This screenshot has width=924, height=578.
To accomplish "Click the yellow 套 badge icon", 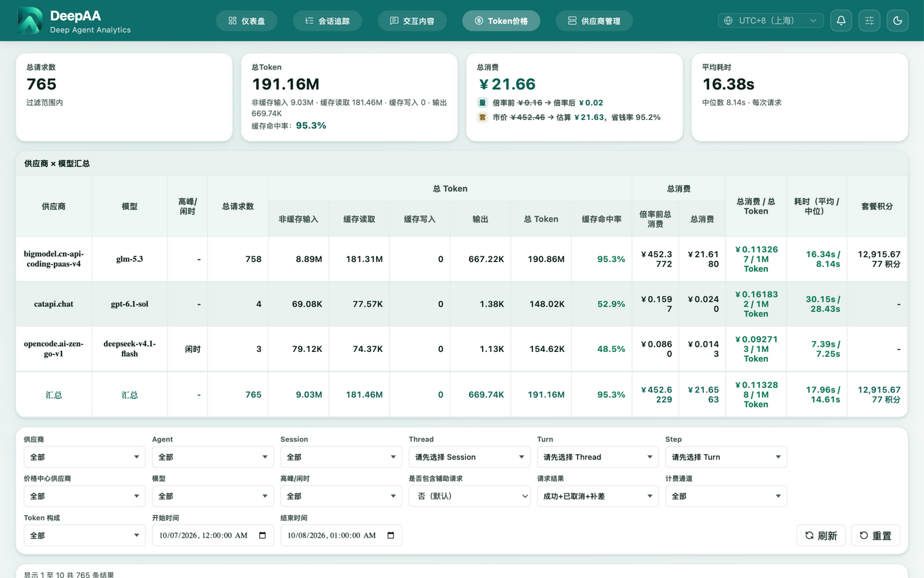I will [x=482, y=118].
